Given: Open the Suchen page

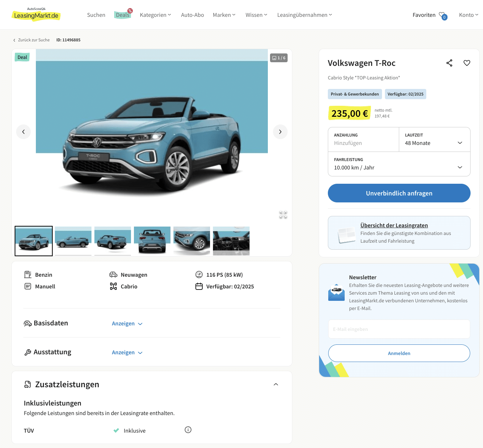Looking at the screenshot, I should click(96, 15).
